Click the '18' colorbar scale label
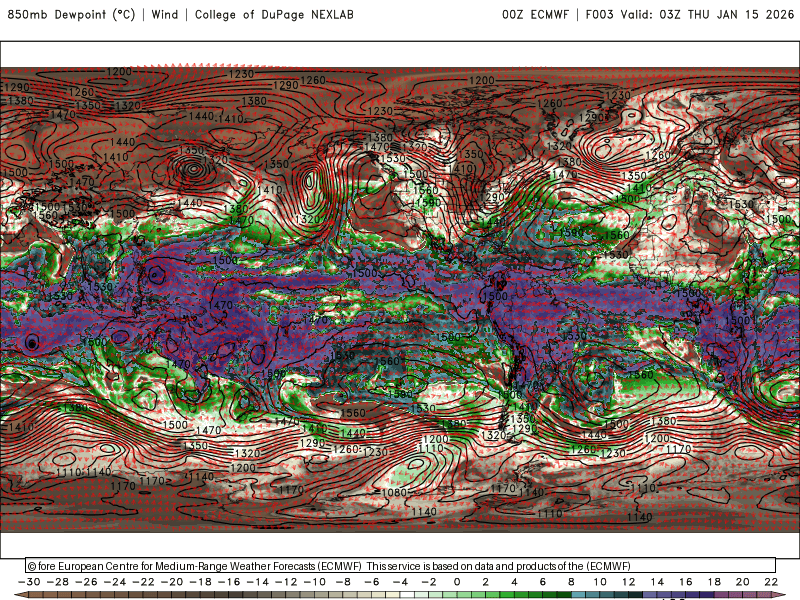The image size is (800, 600). 714,582
